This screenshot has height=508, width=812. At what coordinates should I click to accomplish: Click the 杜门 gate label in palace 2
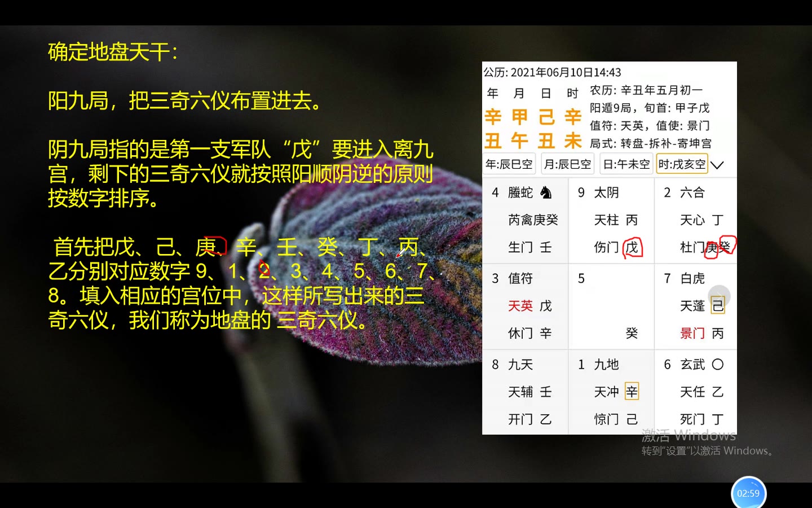(692, 247)
